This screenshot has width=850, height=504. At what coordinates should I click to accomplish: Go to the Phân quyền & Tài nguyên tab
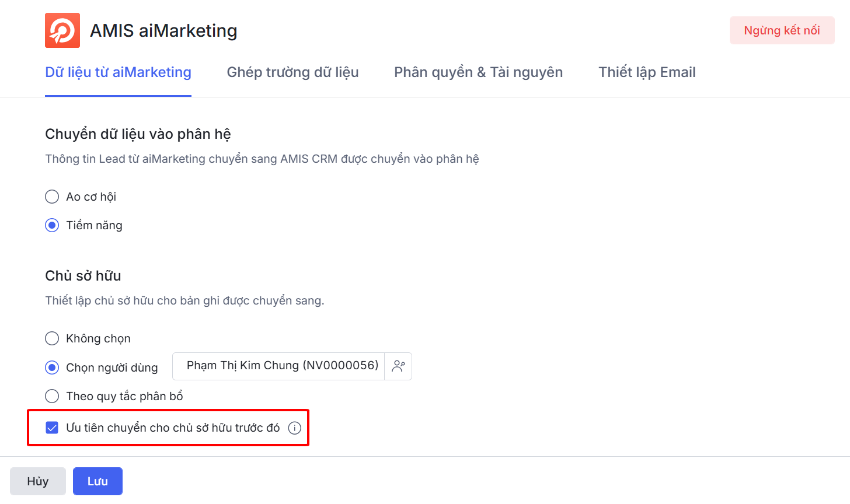tap(478, 72)
